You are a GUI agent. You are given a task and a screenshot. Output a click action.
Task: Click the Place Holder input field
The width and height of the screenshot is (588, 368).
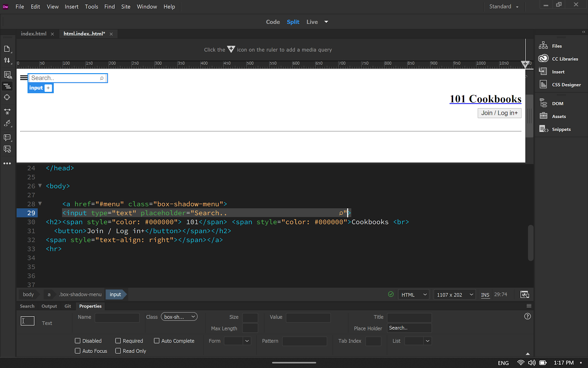409,328
